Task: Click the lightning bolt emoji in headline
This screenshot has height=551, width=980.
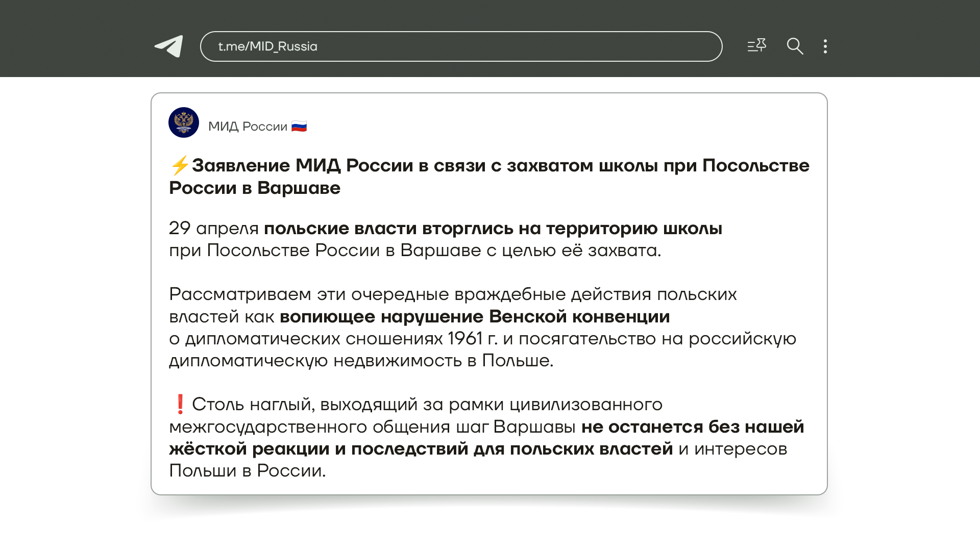Action: 179,165
